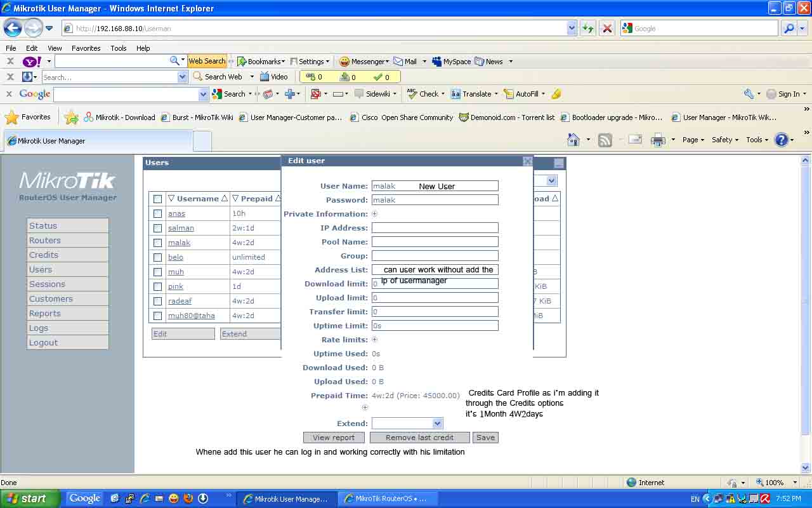Image resolution: width=812 pixels, height=508 pixels.
Task: Click the IP Address input field
Action: click(x=435, y=228)
